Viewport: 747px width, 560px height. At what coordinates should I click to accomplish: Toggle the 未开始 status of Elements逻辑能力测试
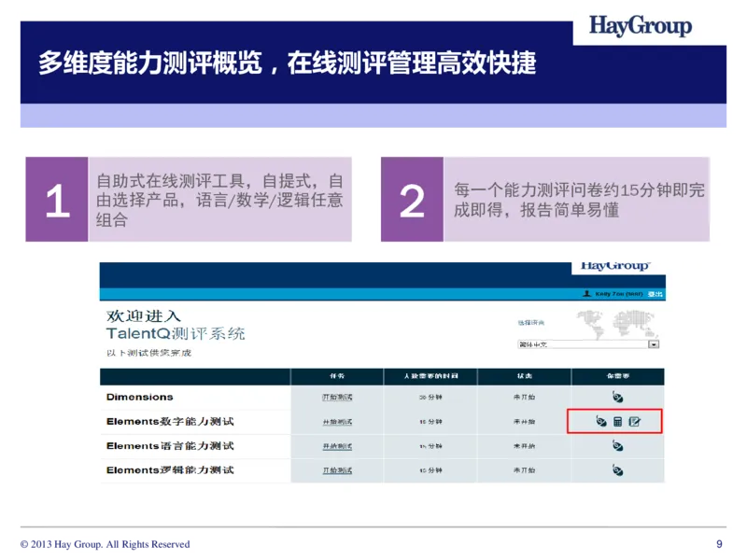pos(524,471)
